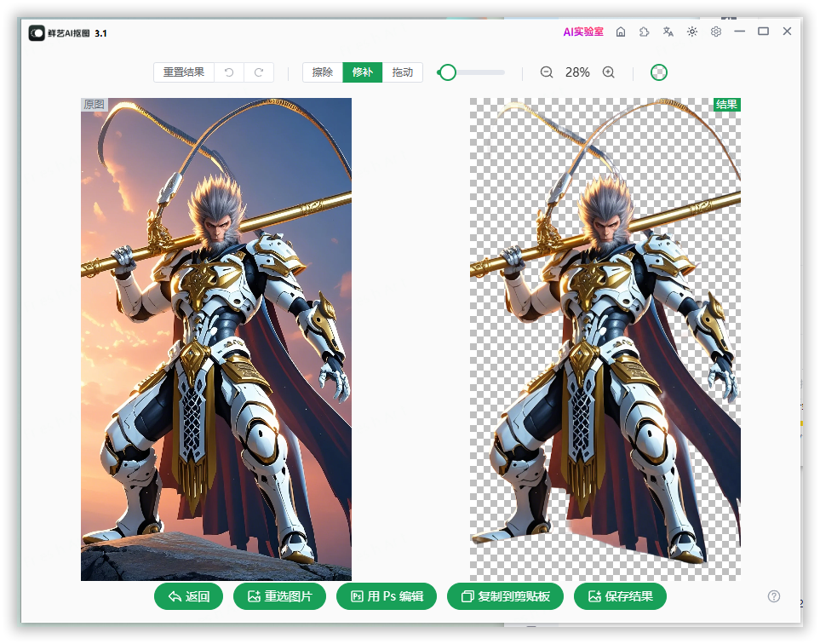The image size is (820, 644).
Task: Click the brush size slider handle
Action: 447,72
